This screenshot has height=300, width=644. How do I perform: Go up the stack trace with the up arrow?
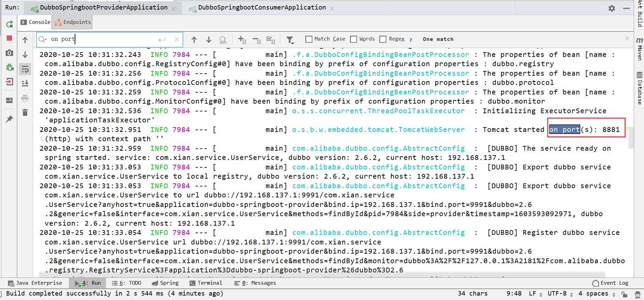tap(25, 40)
